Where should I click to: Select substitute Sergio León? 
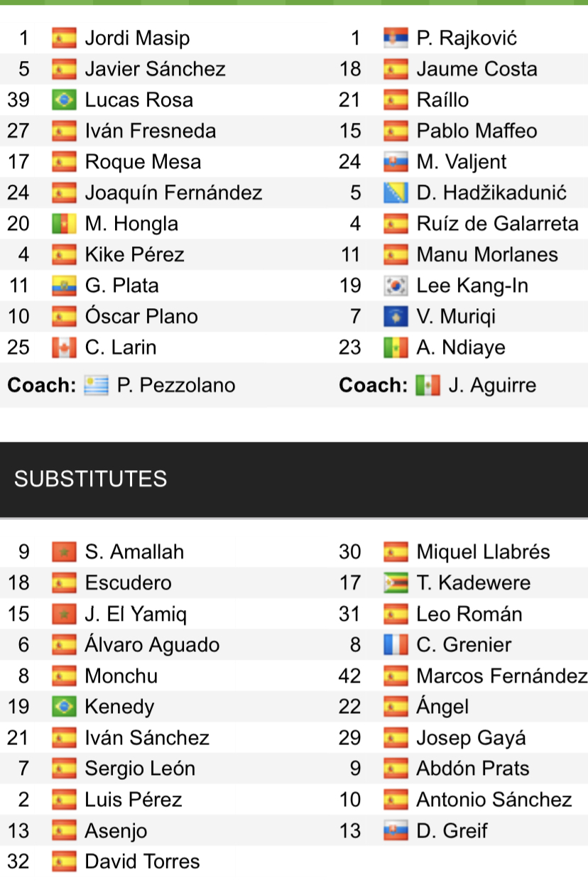point(140,769)
